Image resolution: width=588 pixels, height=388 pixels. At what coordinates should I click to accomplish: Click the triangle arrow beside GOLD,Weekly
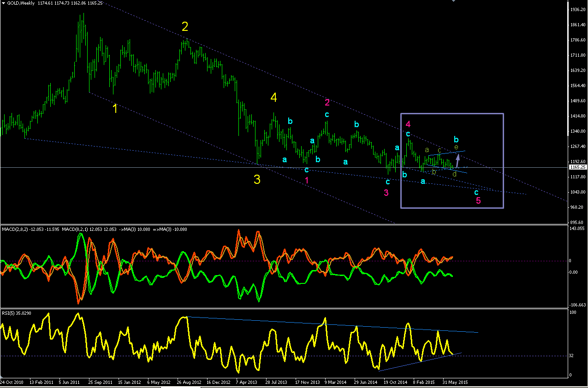3,3
